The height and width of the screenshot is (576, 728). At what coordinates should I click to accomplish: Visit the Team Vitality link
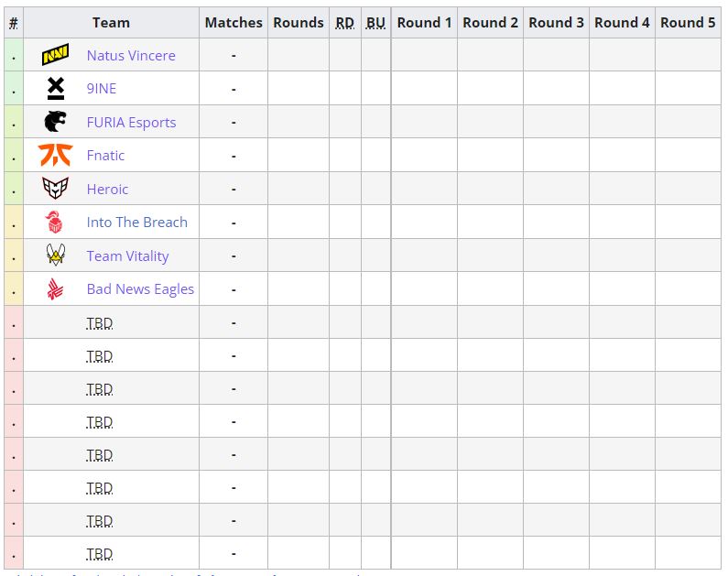[x=127, y=256]
